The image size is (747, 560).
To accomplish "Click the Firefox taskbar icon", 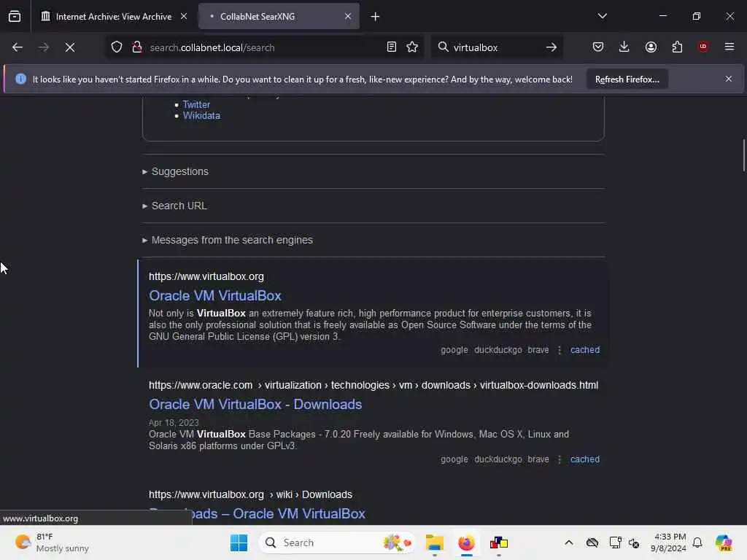I will point(466,542).
